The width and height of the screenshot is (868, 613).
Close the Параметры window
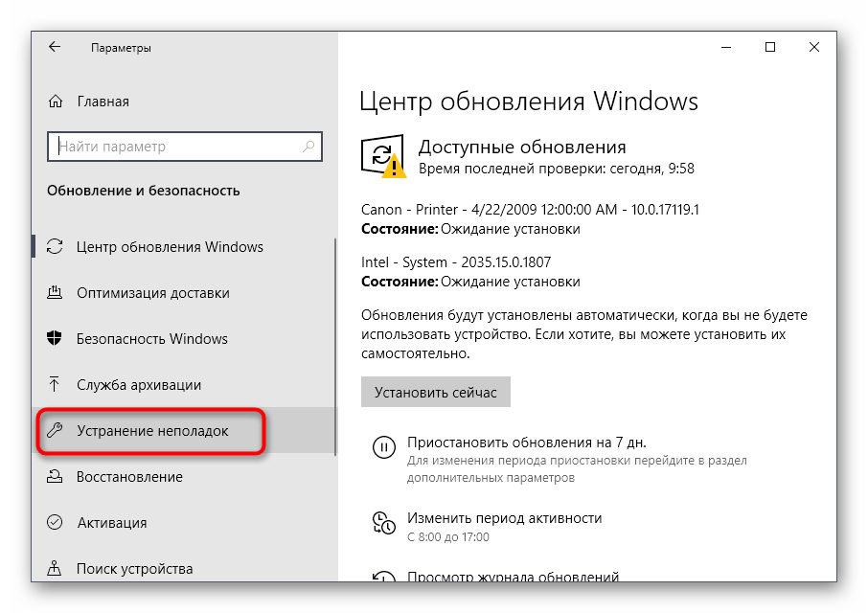pyautogui.click(x=813, y=47)
